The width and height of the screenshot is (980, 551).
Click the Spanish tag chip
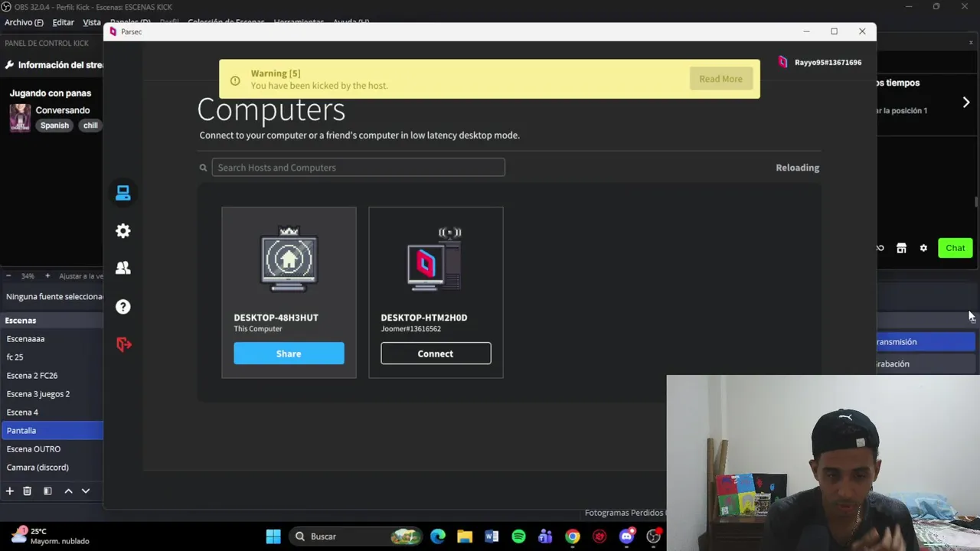coord(54,126)
